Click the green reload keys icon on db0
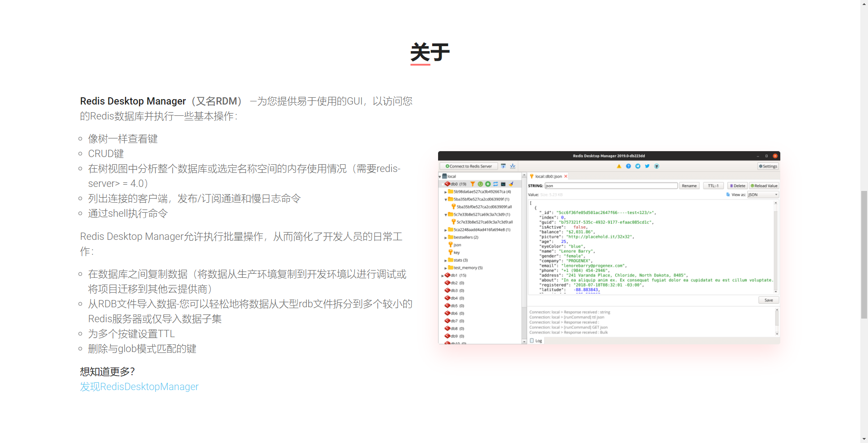868x443 pixels. [x=480, y=184]
